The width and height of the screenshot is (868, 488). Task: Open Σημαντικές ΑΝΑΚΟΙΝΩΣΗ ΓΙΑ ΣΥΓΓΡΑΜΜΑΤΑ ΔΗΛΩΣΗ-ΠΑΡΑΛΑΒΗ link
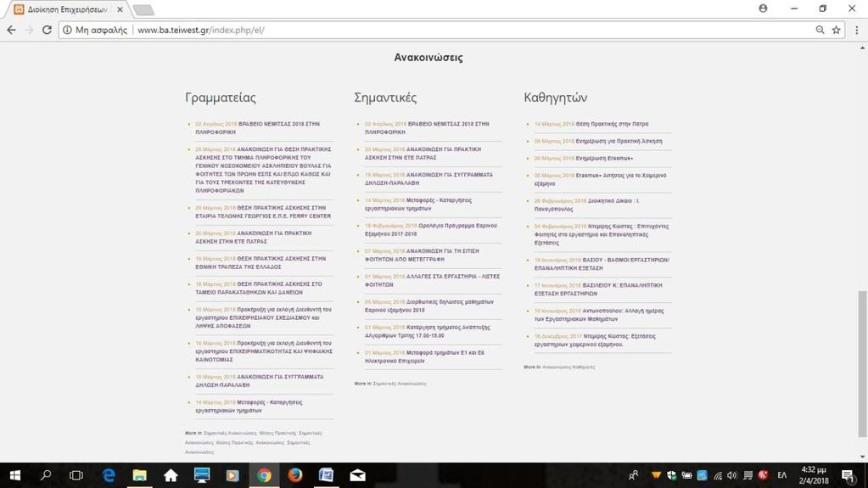tap(428, 178)
